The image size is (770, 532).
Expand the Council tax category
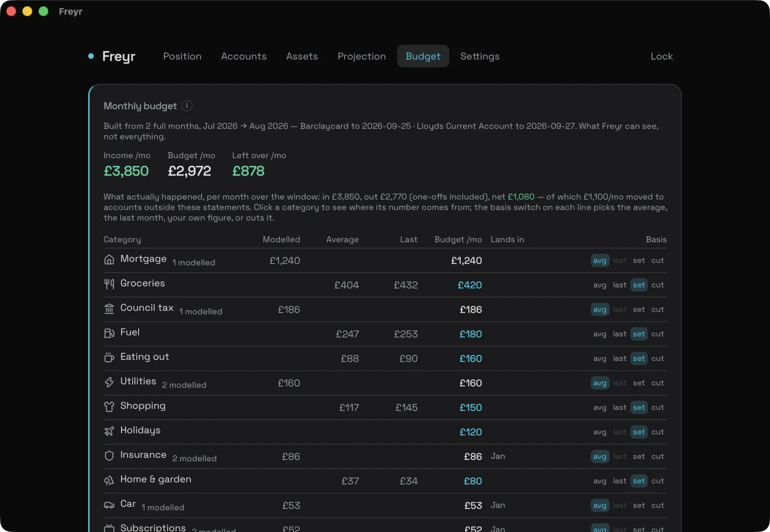tap(385, 310)
